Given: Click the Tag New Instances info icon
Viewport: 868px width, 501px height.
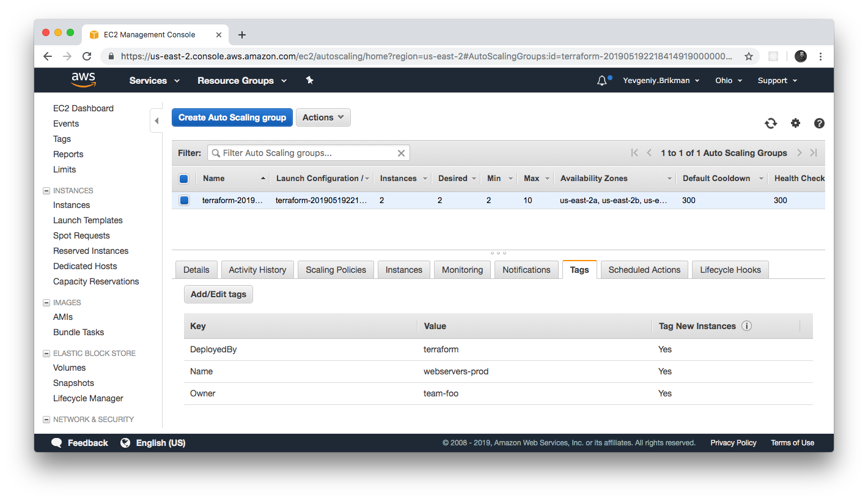Looking at the screenshot, I should click(746, 326).
